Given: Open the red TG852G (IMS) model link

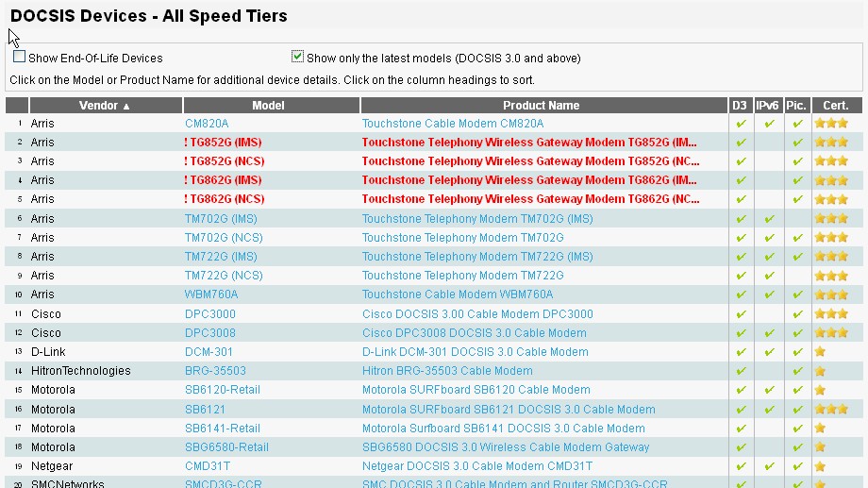Looking at the screenshot, I should tap(223, 143).
